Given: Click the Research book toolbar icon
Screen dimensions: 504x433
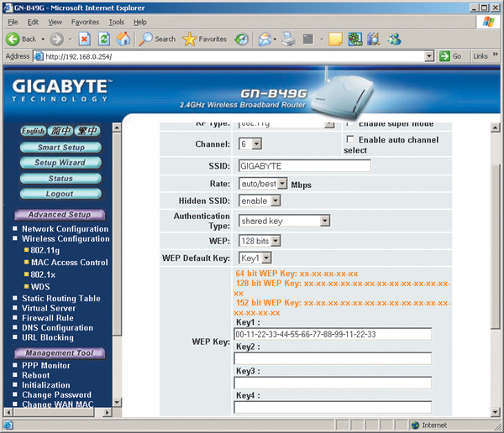Looking at the screenshot, I should pos(374,39).
